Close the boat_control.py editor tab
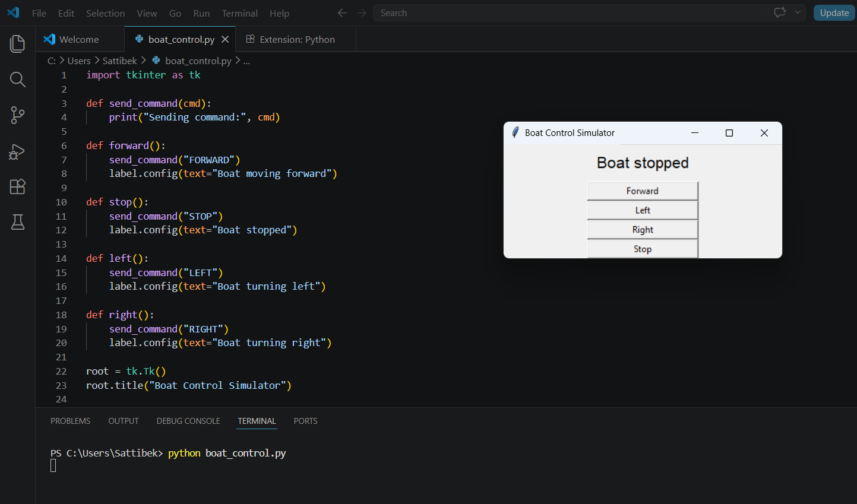Screen dimensions: 857x504 (x=225, y=39)
